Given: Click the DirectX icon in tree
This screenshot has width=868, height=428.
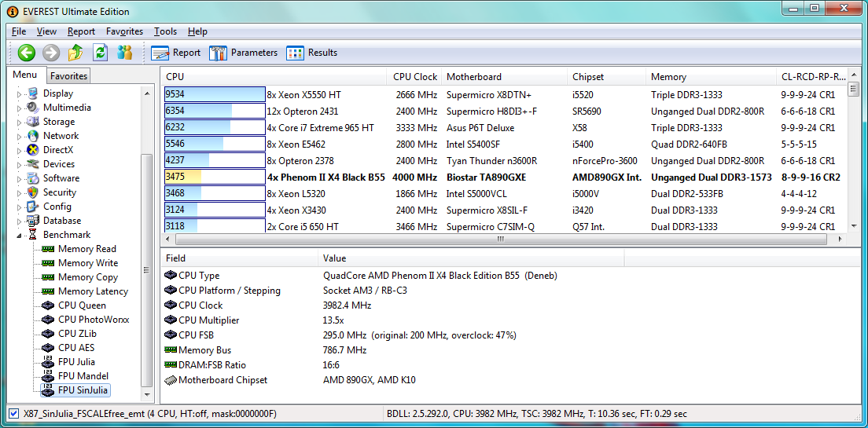Looking at the screenshot, I should (x=33, y=150).
